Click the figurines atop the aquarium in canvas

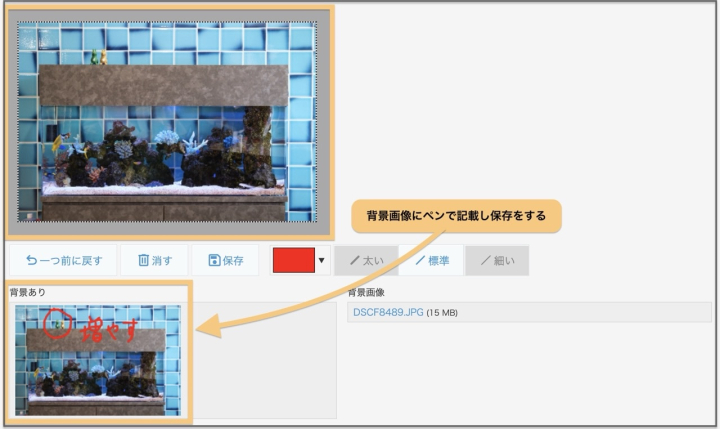(x=96, y=58)
